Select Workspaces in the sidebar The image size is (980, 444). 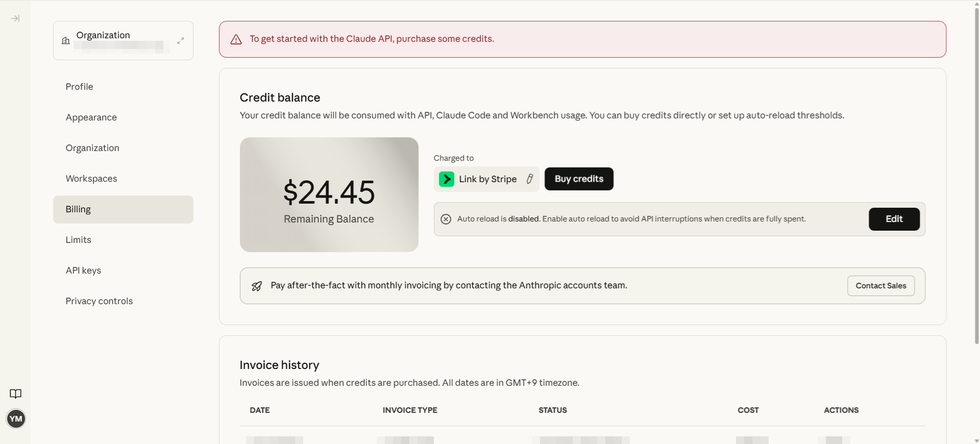tap(91, 179)
